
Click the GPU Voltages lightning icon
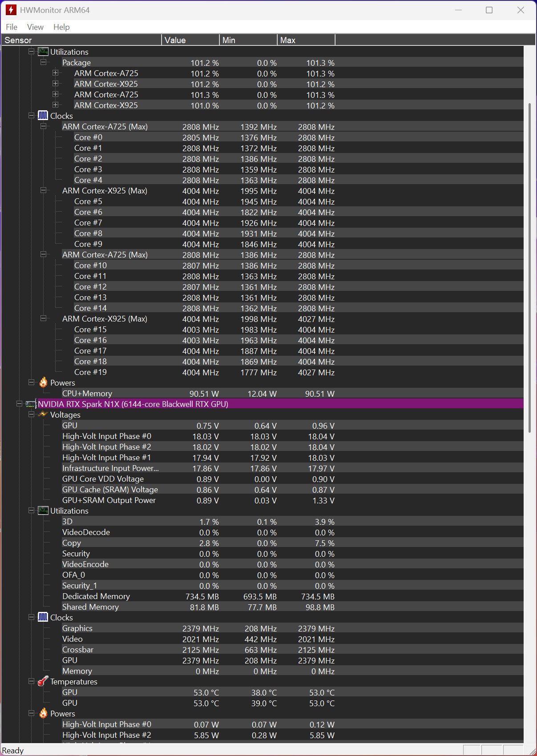point(43,414)
